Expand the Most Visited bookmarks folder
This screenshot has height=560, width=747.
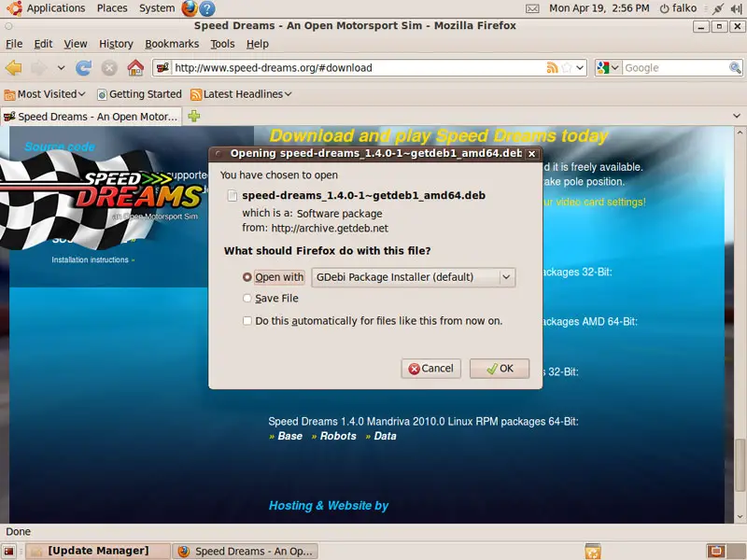point(45,94)
